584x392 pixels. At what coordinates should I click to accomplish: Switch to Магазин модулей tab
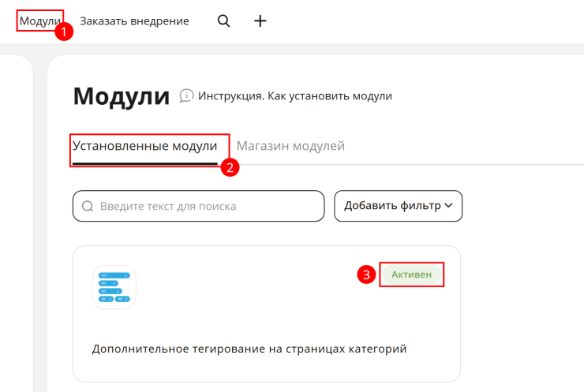click(x=290, y=146)
